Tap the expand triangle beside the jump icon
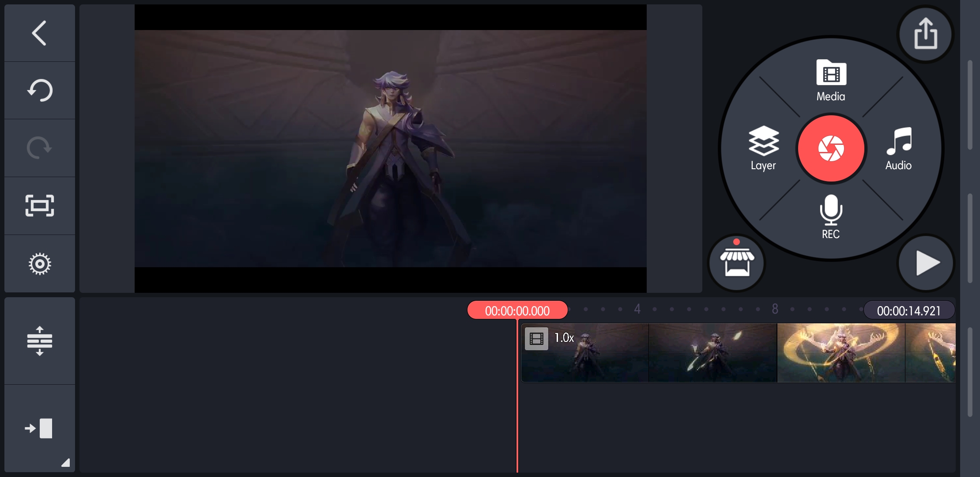 pyautogui.click(x=66, y=462)
